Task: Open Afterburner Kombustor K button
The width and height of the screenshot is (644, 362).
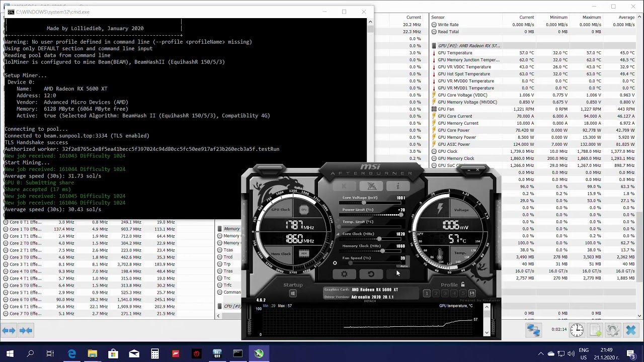Action: 345,187
